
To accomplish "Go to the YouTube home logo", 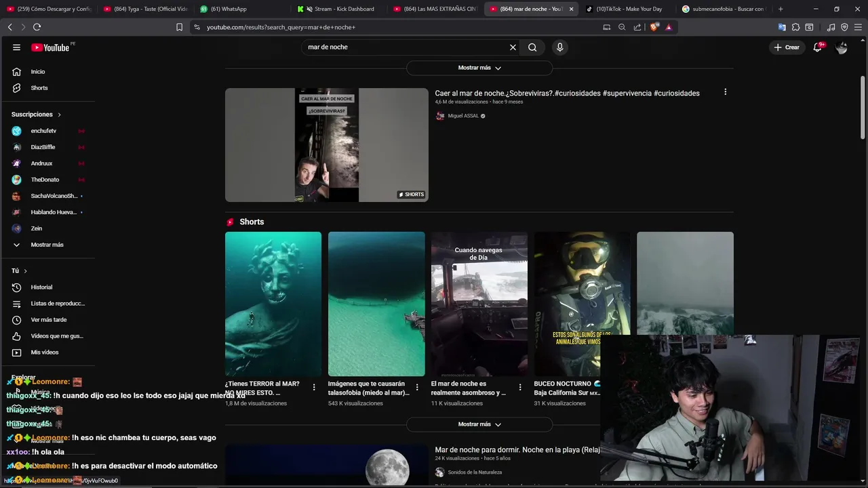I will point(50,47).
